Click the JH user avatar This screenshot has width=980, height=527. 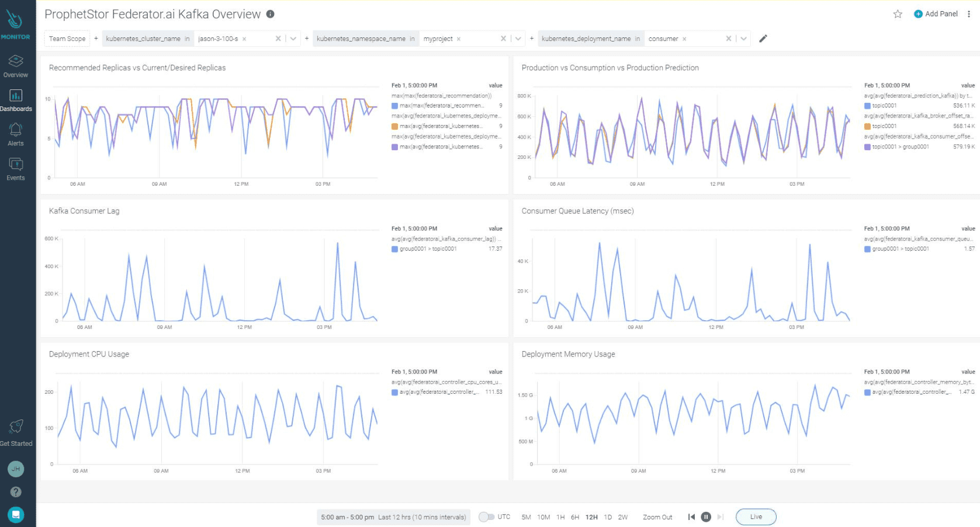[16, 469]
